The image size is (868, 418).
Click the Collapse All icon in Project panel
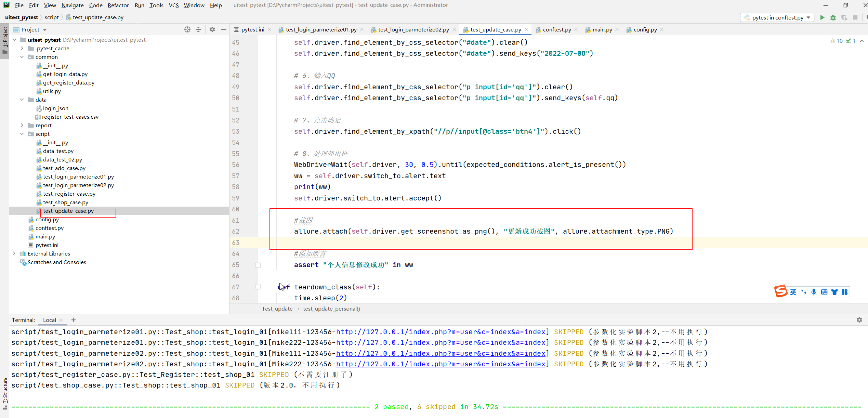click(198, 29)
